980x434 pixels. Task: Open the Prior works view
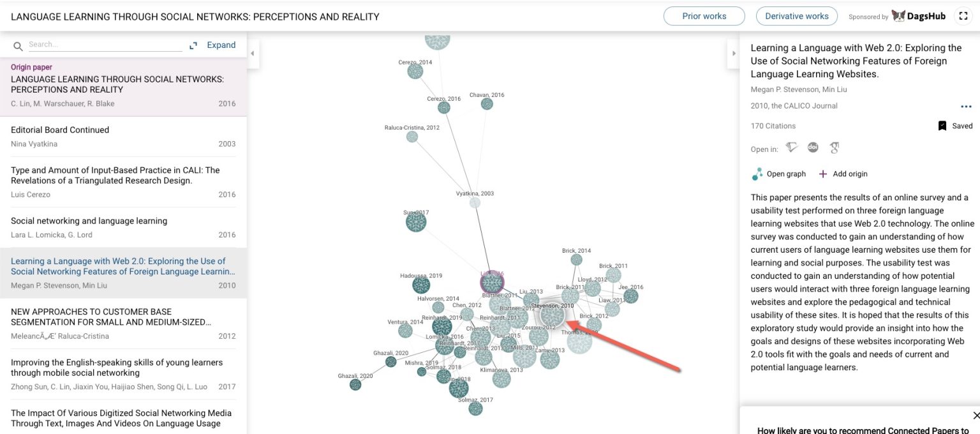pos(704,17)
